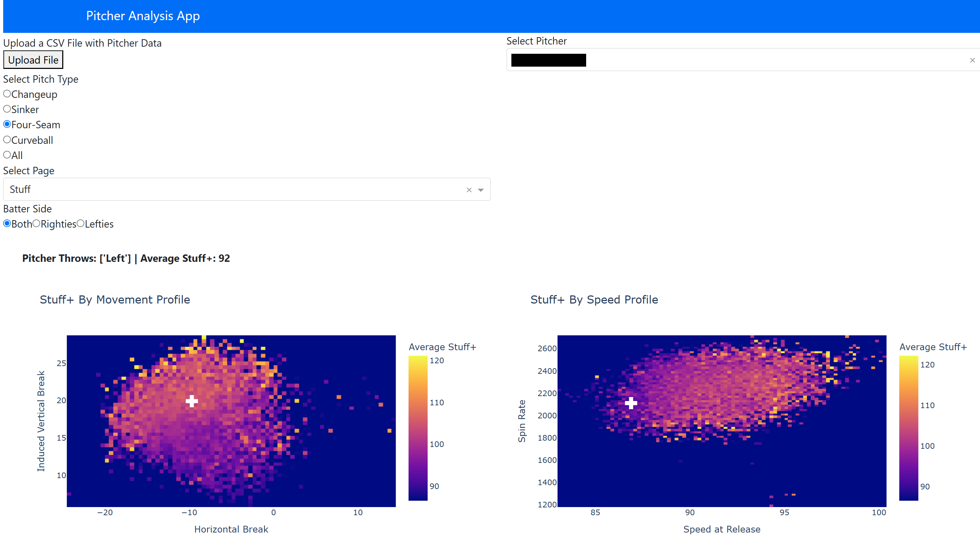This screenshot has height=547, width=980.
Task: Select the Changeup pitch type
Action: click(x=7, y=94)
